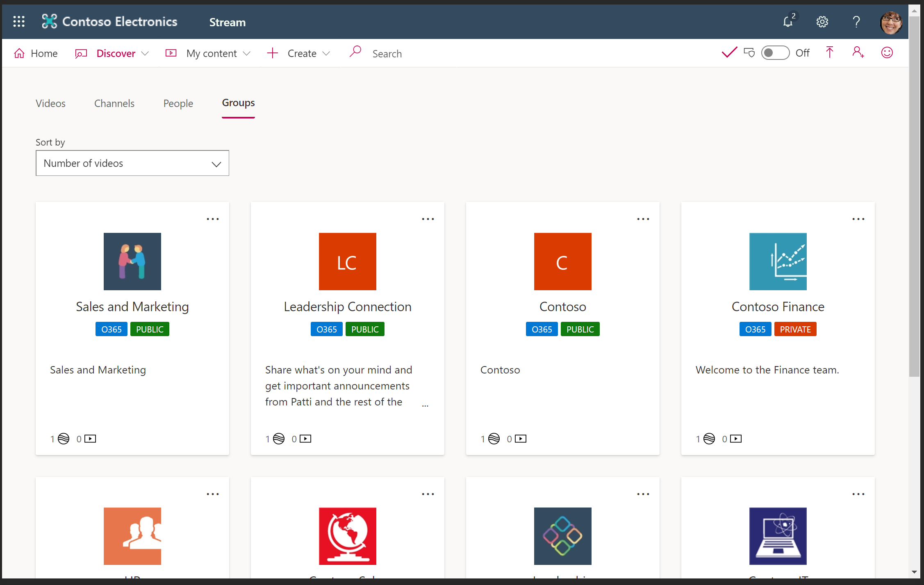Click the scrollbar down arrow
This screenshot has height=585, width=924.
pyautogui.click(x=914, y=572)
